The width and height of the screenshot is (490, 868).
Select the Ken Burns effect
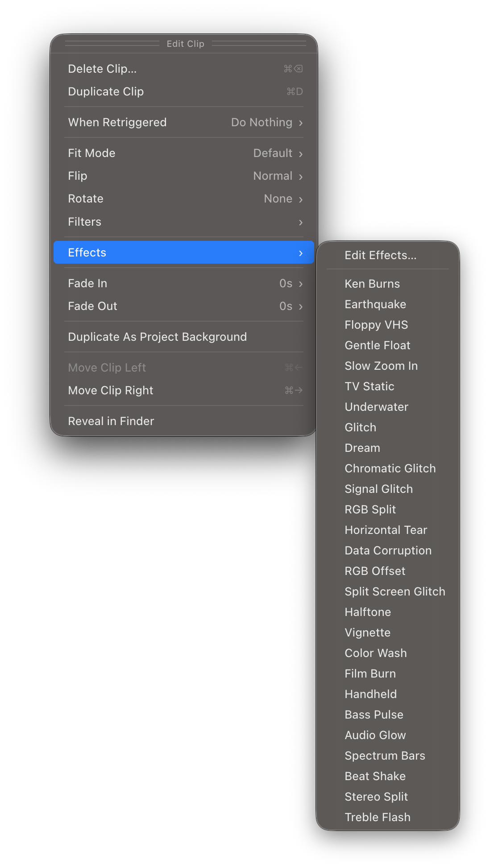[x=372, y=283]
